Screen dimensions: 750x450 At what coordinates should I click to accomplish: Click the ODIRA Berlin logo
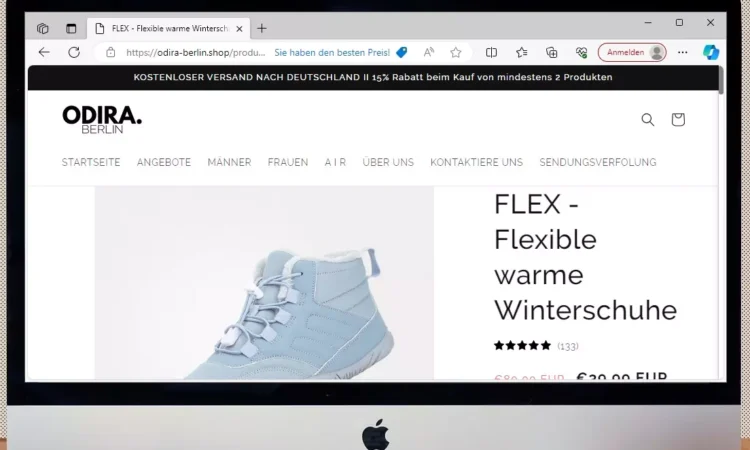point(102,120)
